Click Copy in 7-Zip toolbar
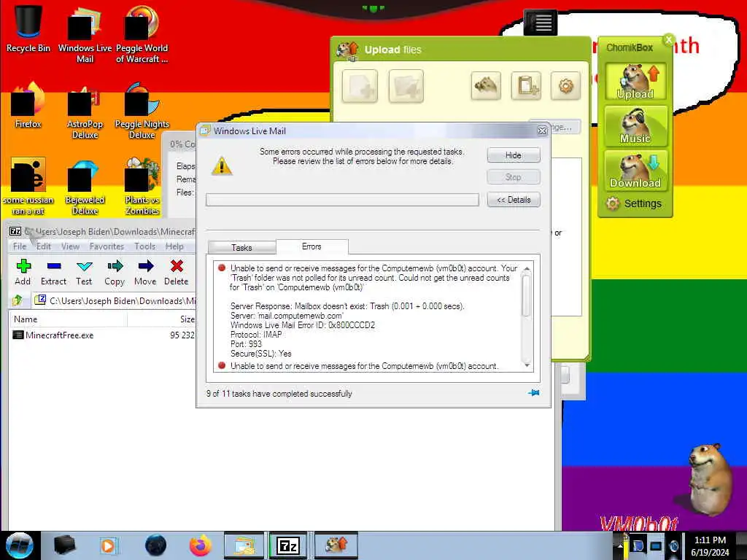 click(115, 273)
